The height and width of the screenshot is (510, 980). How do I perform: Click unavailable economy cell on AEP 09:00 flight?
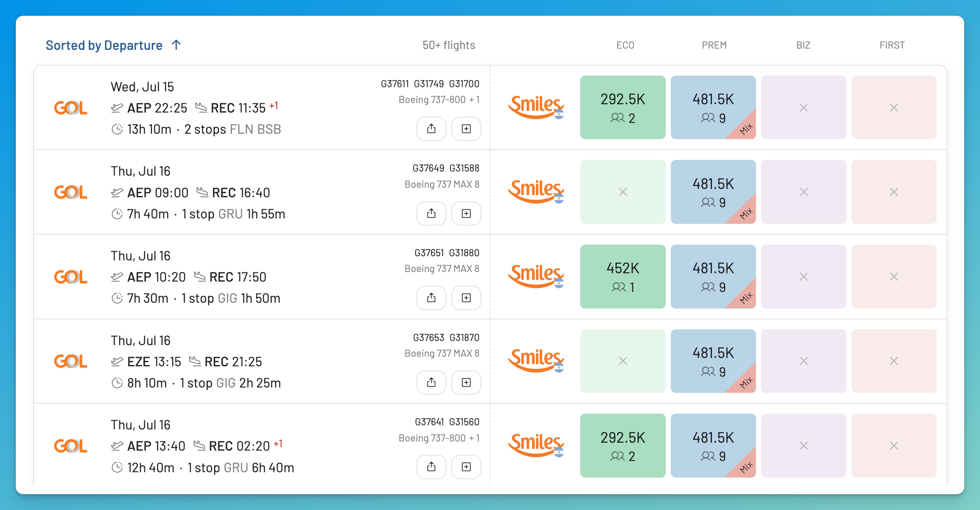(x=623, y=192)
